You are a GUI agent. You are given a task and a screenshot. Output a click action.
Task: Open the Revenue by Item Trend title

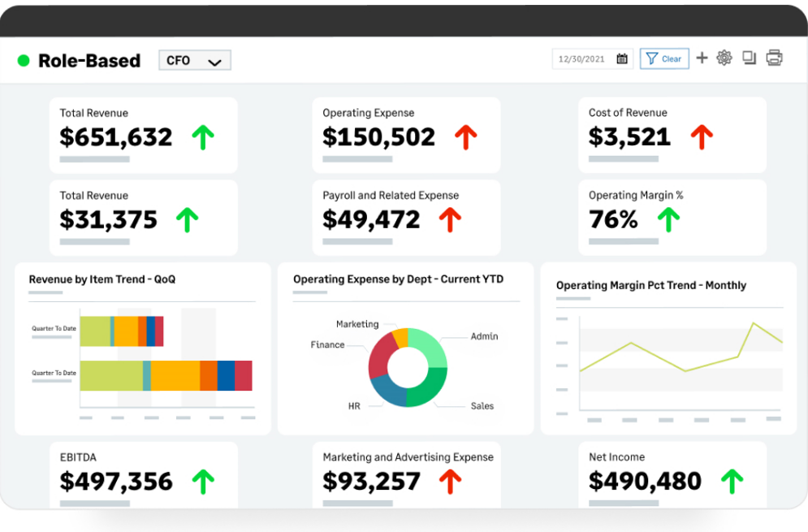click(102, 279)
